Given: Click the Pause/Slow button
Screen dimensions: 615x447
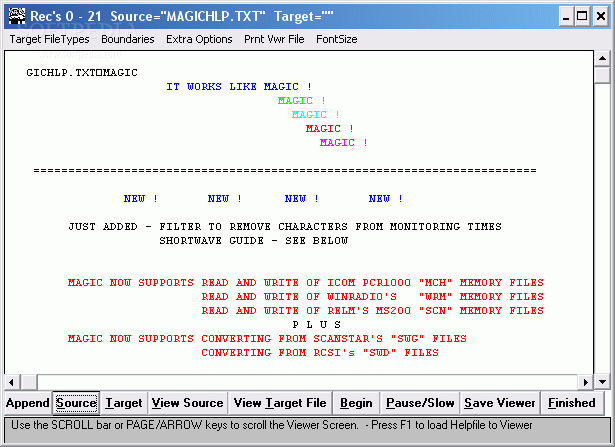Looking at the screenshot, I should point(420,403).
